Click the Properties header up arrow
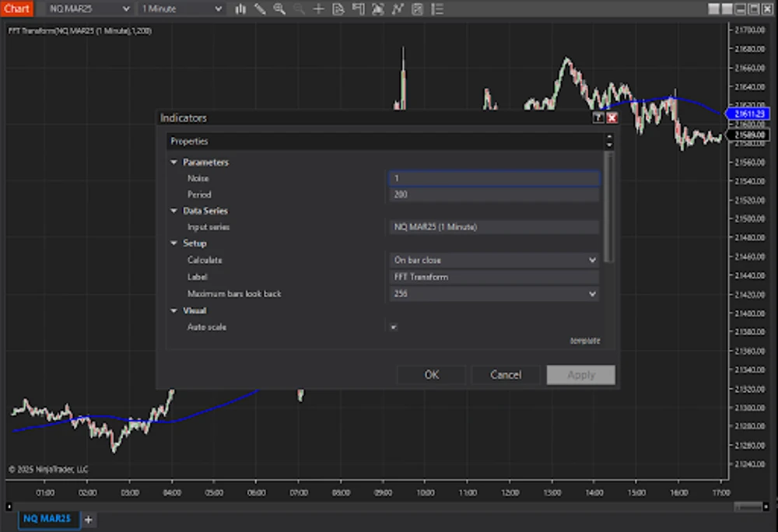The height and width of the screenshot is (532, 778). pos(609,138)
